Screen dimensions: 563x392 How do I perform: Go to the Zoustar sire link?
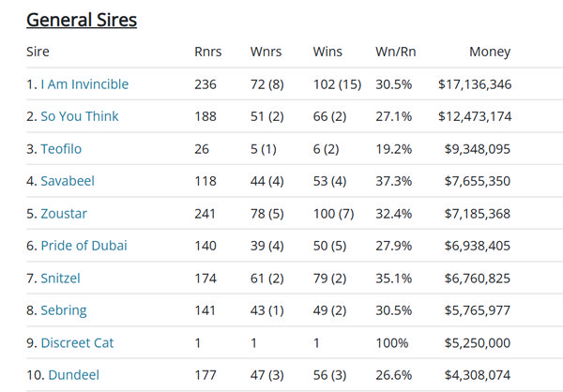point(64,213)
